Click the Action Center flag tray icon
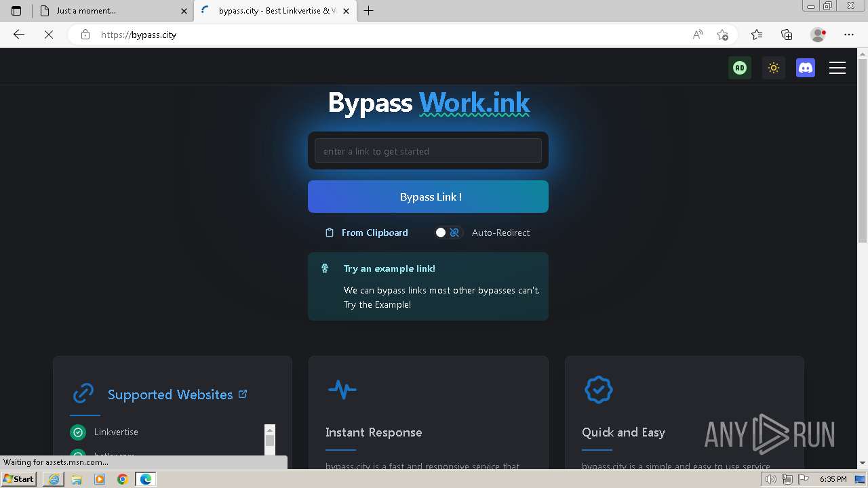The width and height of the screenshot is (868, 488). [x=804, y=479]
